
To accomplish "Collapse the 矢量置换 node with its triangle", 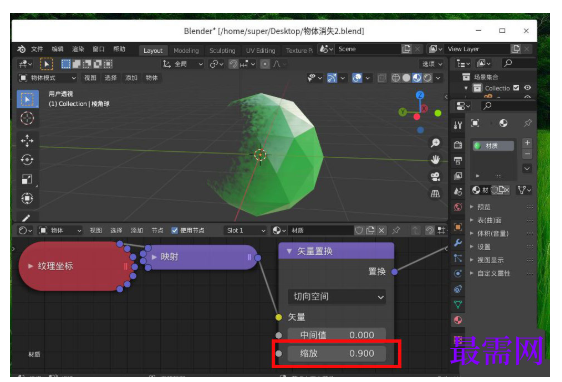I will (x=289, y=251).
